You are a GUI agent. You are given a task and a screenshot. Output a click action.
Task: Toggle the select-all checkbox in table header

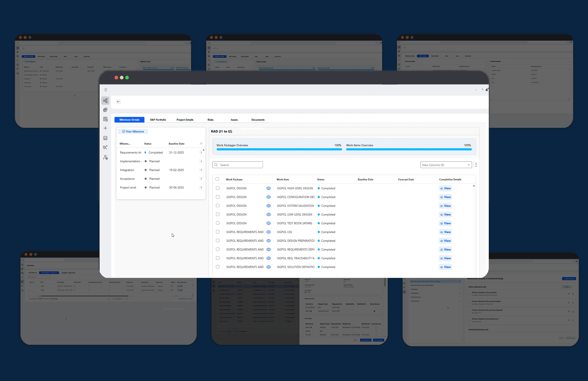click(x=217, y=179)
